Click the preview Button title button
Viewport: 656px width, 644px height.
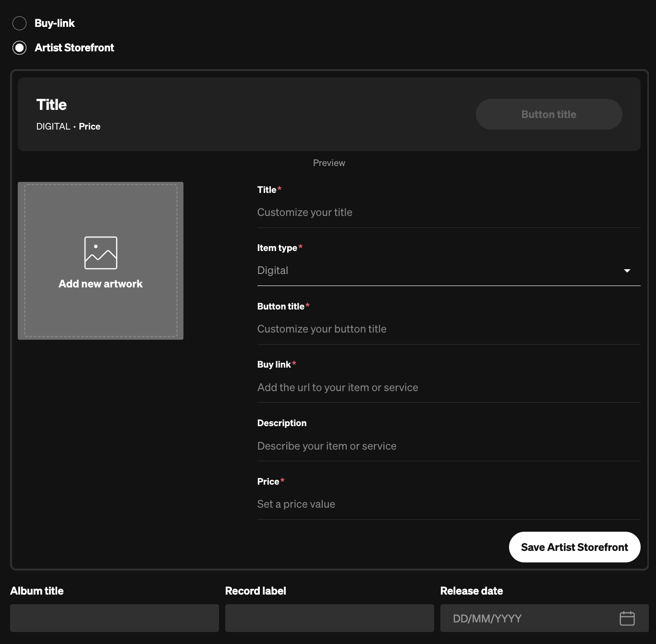pyautogui.click(x=548, y=114)
